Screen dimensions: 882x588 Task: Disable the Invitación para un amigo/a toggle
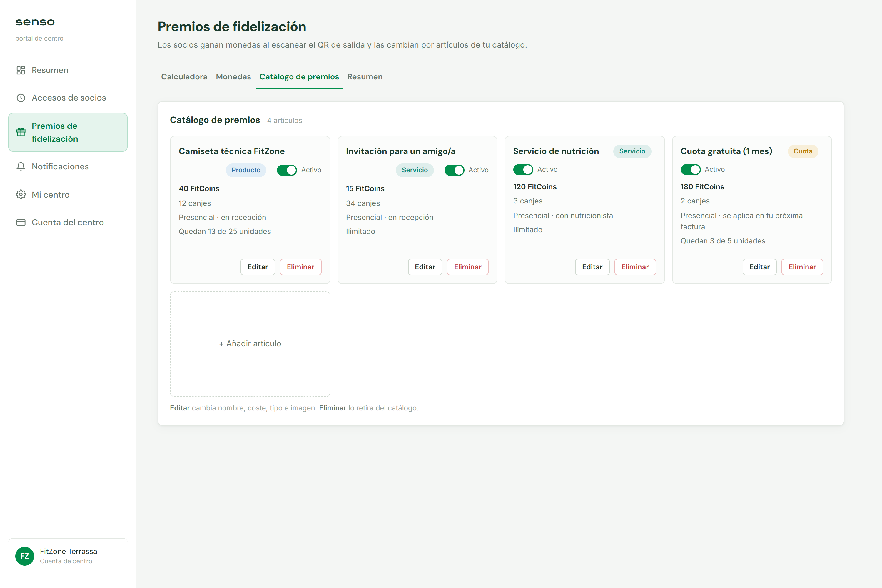pos(454,170)
